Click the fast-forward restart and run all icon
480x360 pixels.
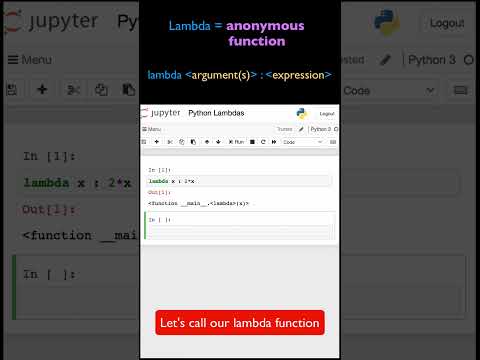(x=274, y=142)
